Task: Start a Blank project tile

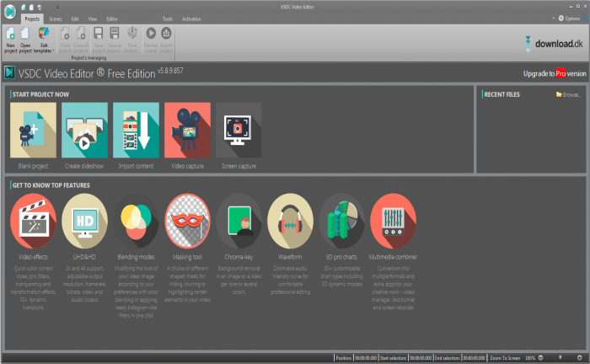Action: click(x=33, y=130)
